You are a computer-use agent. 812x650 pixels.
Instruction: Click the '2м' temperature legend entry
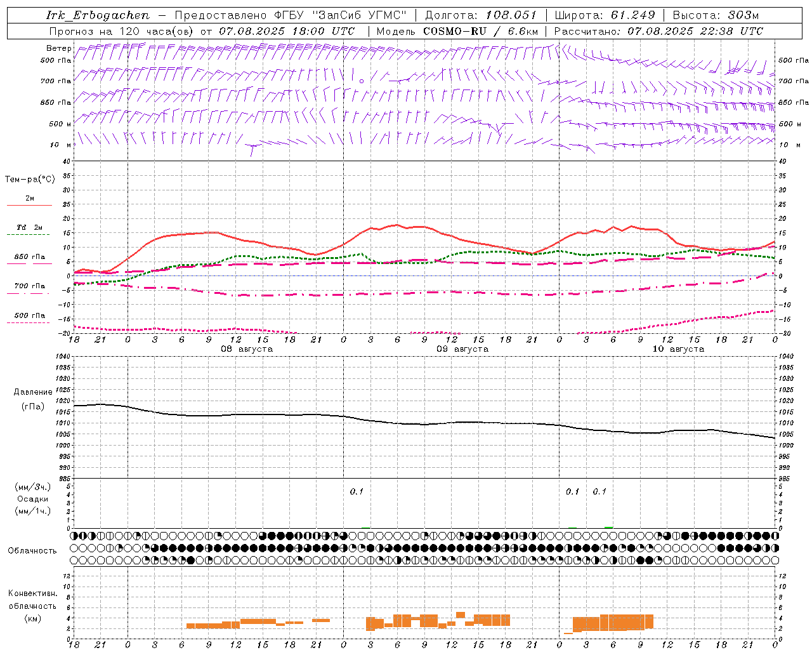point(30,199)
